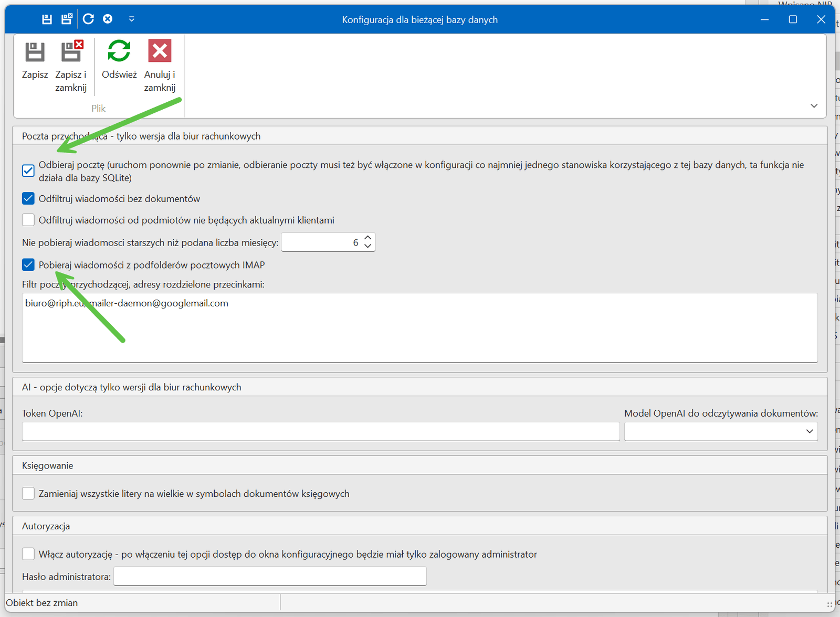Toggle Pobieraj wiadomości z podfolderów IMAP

click(28, 265)
